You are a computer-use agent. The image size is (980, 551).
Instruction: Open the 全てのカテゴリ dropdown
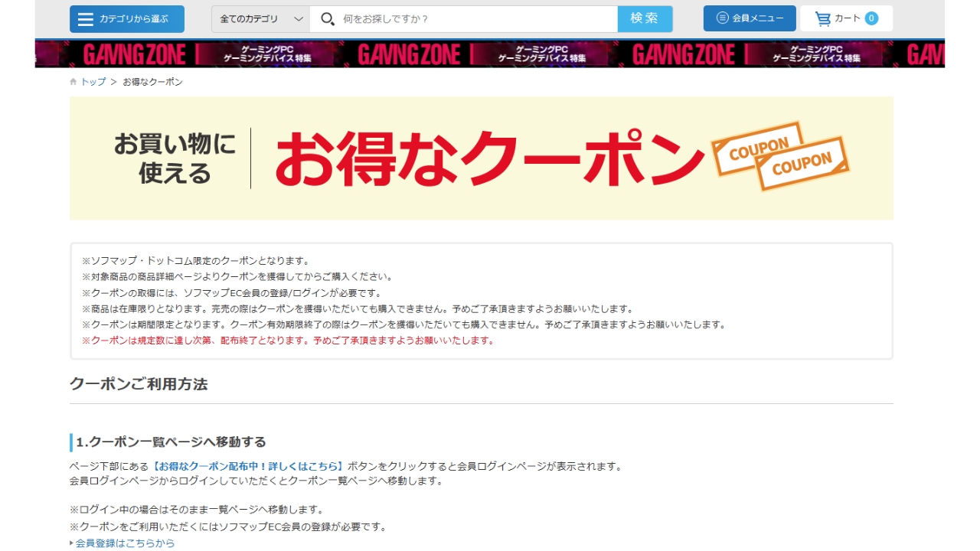pos(261,19)
